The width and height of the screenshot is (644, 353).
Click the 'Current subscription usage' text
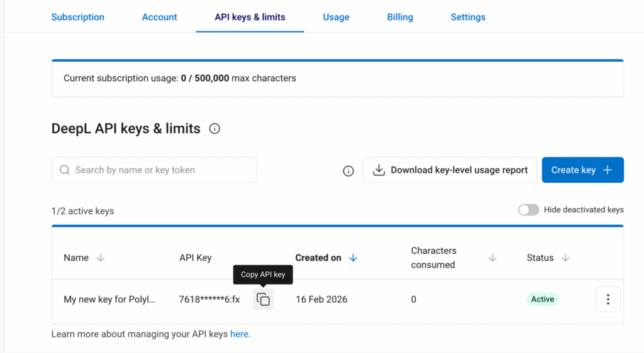point(179,79)
